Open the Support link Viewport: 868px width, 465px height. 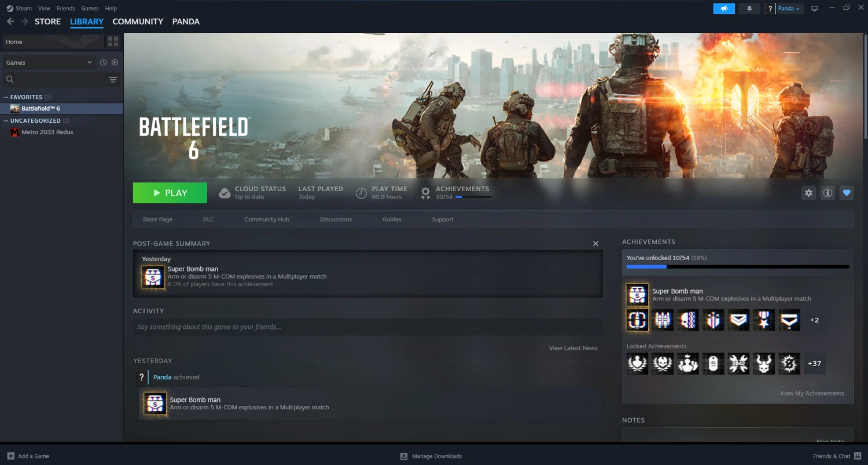click(443, 219)
